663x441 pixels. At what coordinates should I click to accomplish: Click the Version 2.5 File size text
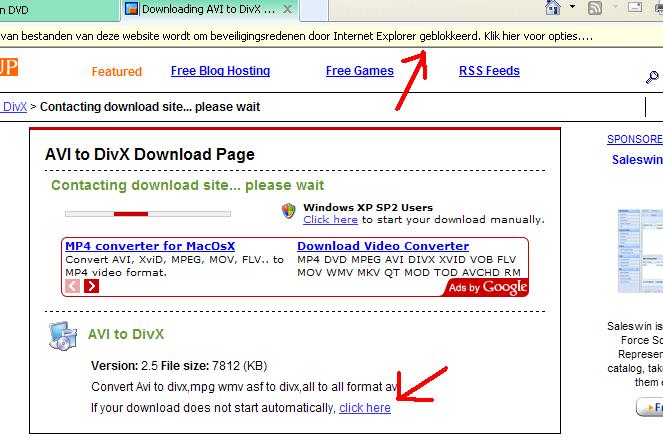(x=179, y=366)
